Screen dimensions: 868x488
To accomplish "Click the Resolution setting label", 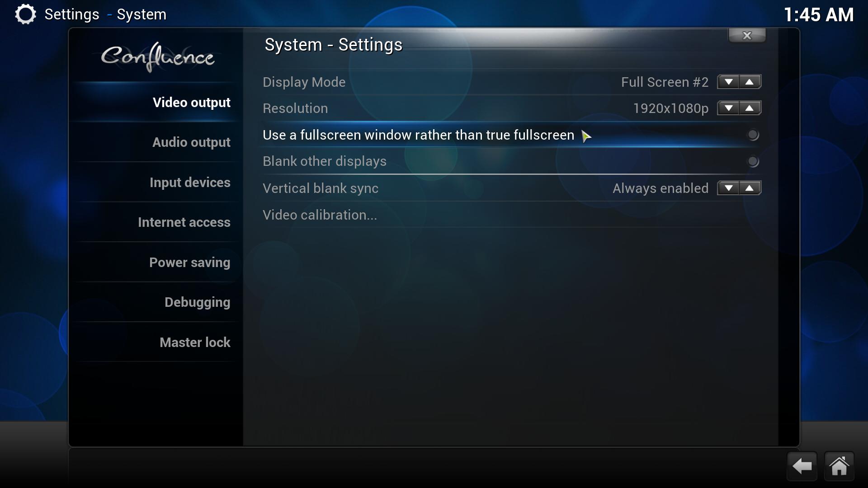I will point(295,108).
